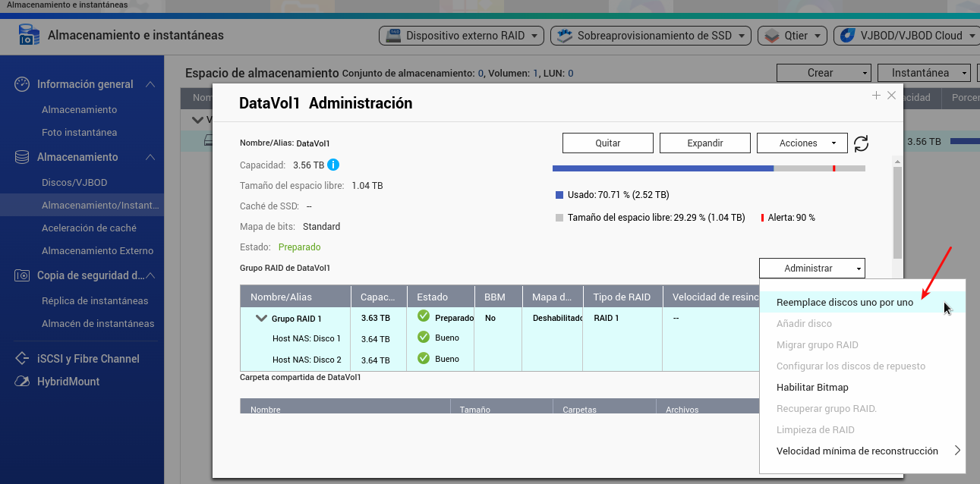Screen dimensions: 980x484
Task: Click the Expandir button
Action: tap(704, 143)
